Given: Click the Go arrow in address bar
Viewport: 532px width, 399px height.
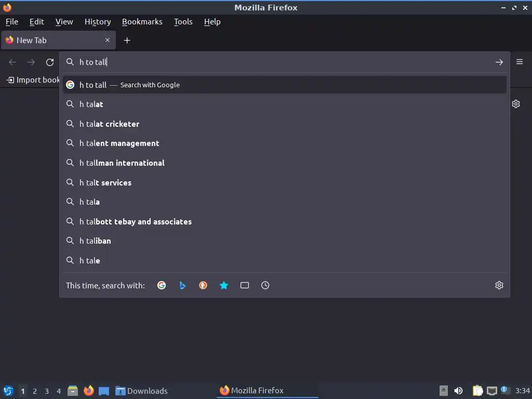Looking at the screenshot, I should click(499, 62).
